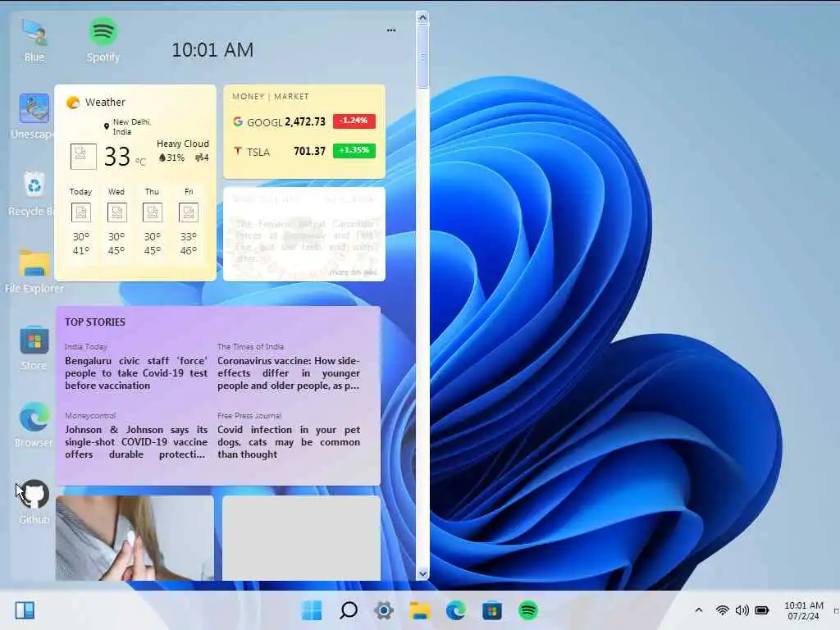This screenshot has width=840, height=630.
Task: Launch the Browser desktop shortcut
Action: [34, 426]
